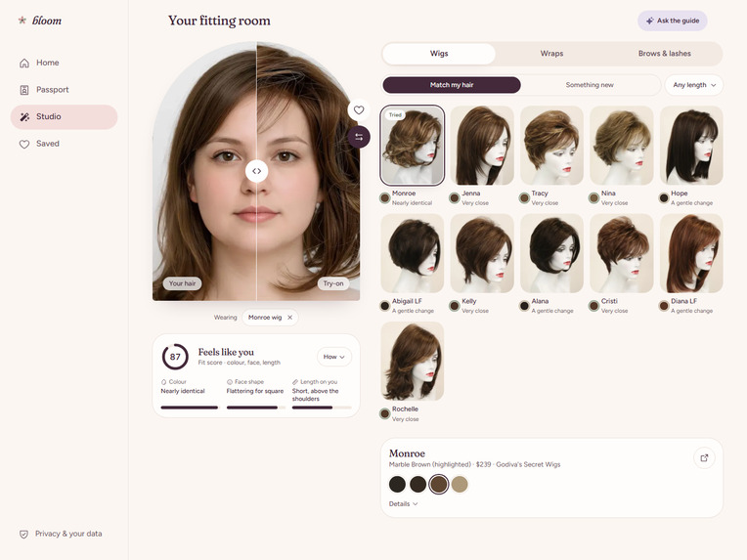
Task: Click the colour dot beside Alana
Action: 524,306
